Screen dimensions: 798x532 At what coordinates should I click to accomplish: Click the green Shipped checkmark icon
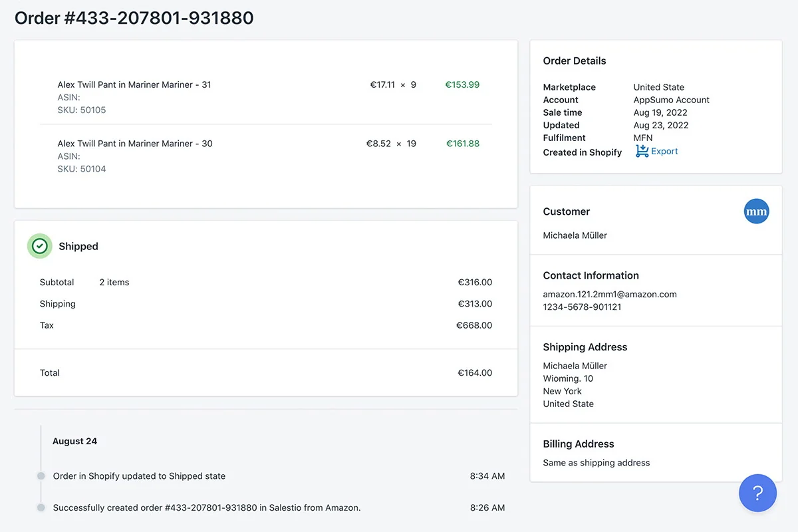point(40,246)
